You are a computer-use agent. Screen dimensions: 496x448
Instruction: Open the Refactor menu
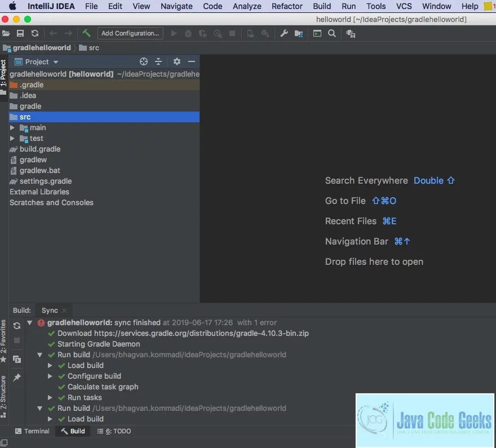tap(287, 6)
